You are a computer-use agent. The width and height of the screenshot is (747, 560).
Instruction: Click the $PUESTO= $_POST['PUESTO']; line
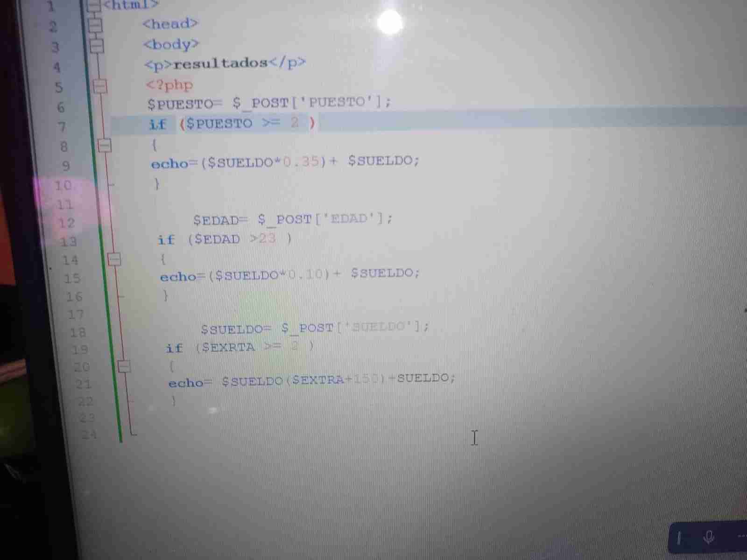point(269,103)
